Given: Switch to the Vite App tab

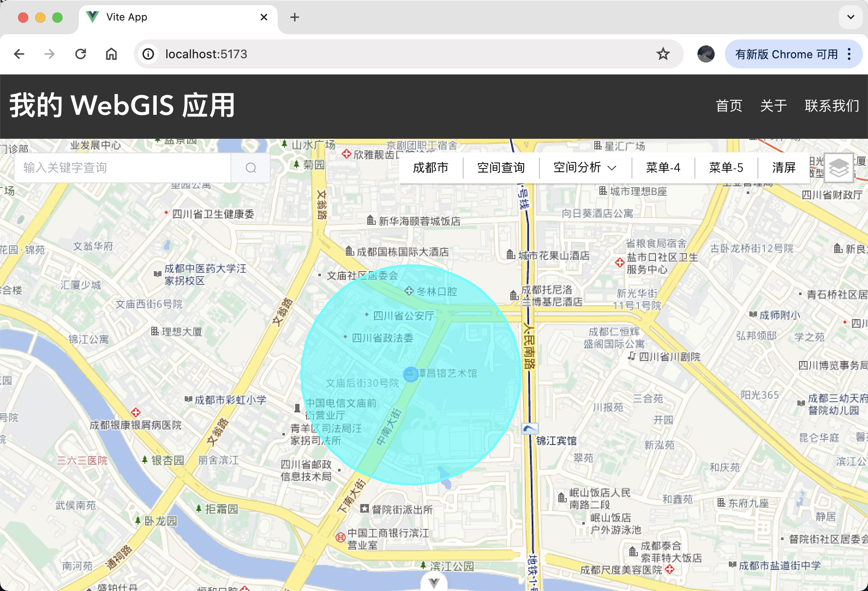Looking at the screenshot, I should tap(178, 17).
